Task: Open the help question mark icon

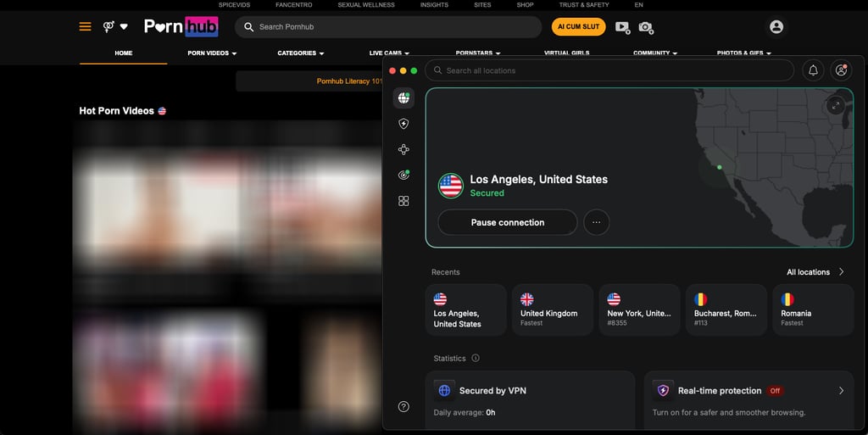Action: (403, 407)
